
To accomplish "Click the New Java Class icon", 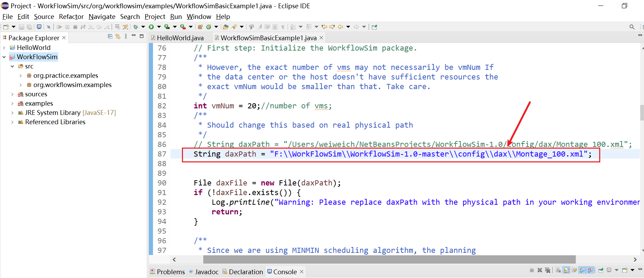I will click(x=209, y=27).
